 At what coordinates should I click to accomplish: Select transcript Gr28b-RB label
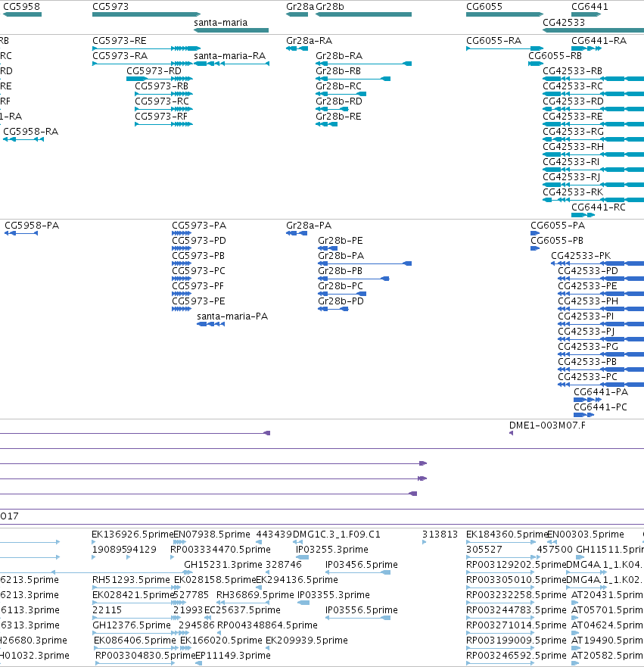[x=338, y=71]
